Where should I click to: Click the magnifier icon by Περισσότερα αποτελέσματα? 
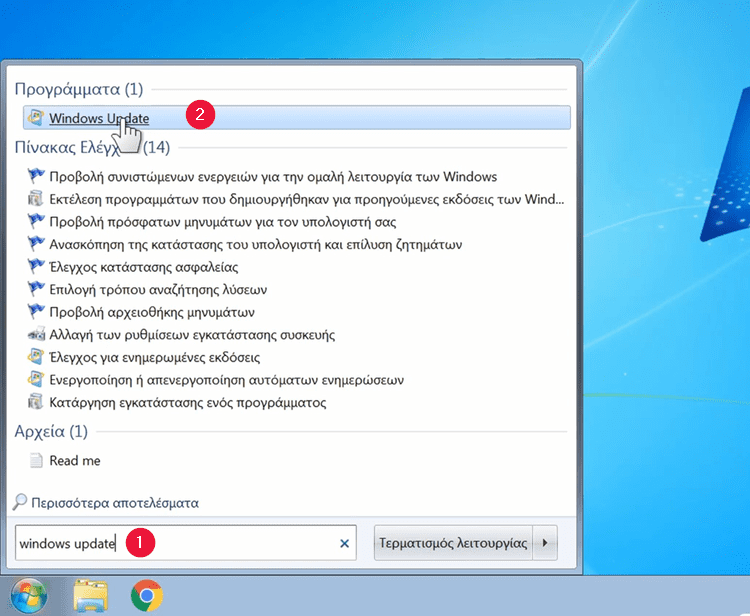[x=20, y=502]
